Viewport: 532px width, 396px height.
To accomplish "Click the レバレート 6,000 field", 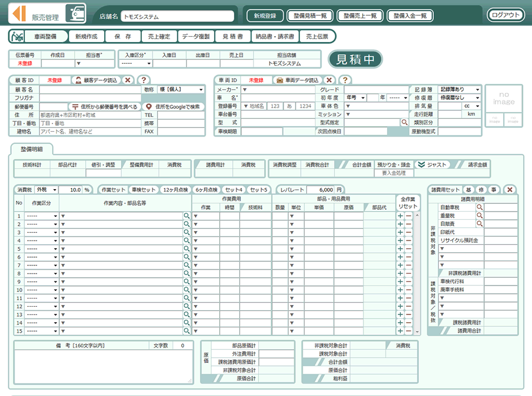I will click(x=320, y=190).
